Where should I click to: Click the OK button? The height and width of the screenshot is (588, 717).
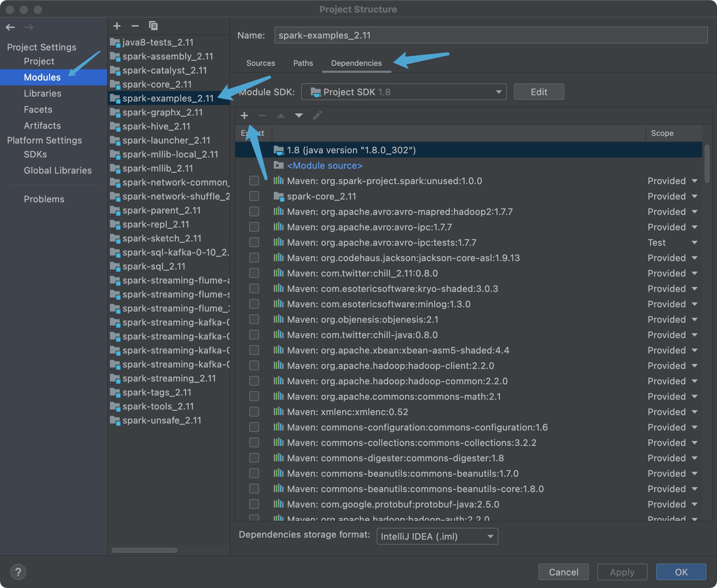click(x=681, y=572)
